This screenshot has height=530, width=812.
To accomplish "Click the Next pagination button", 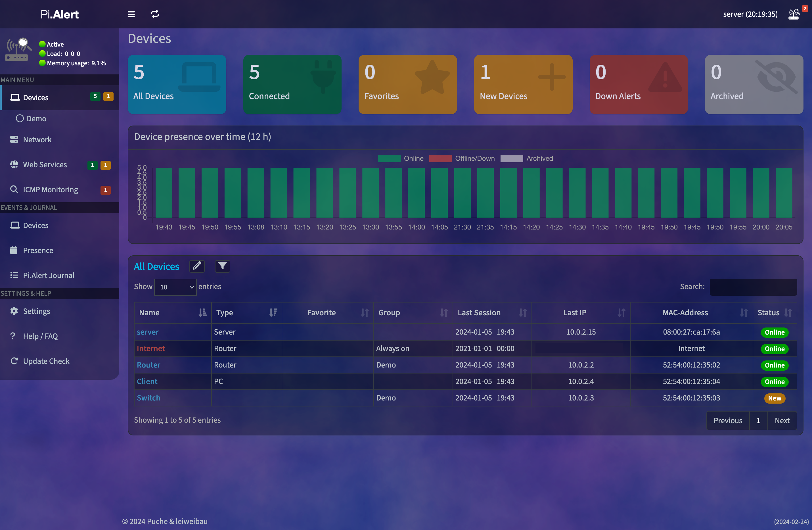I will [x=782, y=420].
